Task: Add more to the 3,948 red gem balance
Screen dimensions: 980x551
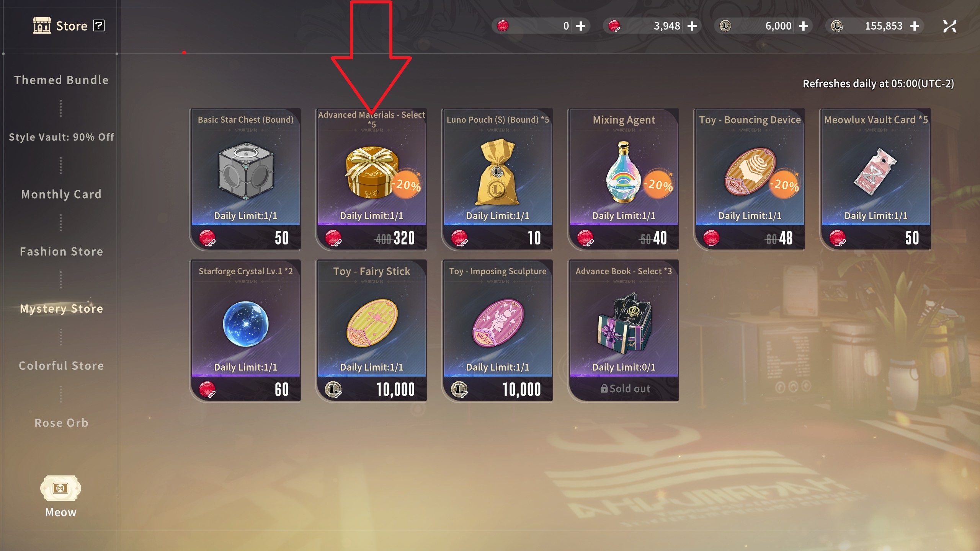Action: (692, 26)
